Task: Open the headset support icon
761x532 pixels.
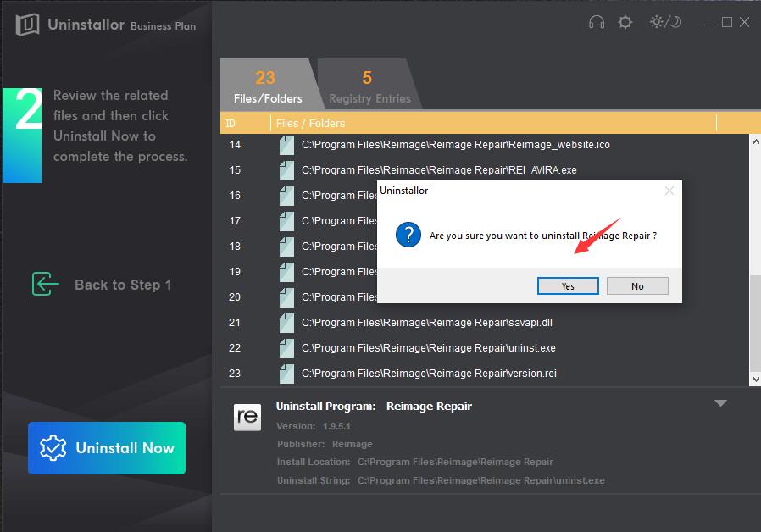Action: click(597, 22)
